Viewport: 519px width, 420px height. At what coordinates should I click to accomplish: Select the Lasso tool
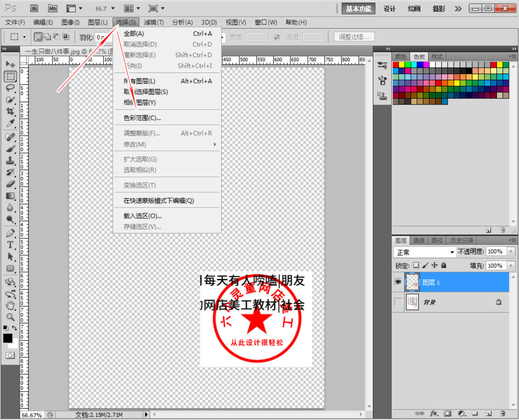point(10,88)
